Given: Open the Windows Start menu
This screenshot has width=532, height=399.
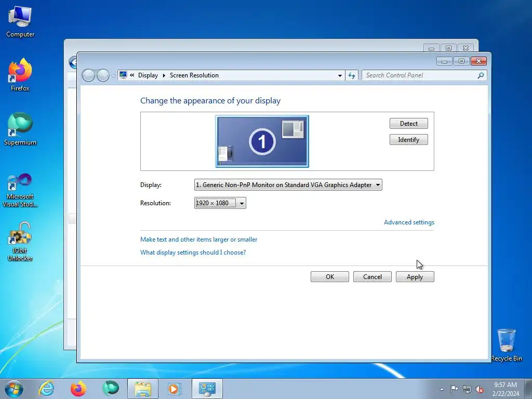Looking at the screenshot, I should 14,389.
